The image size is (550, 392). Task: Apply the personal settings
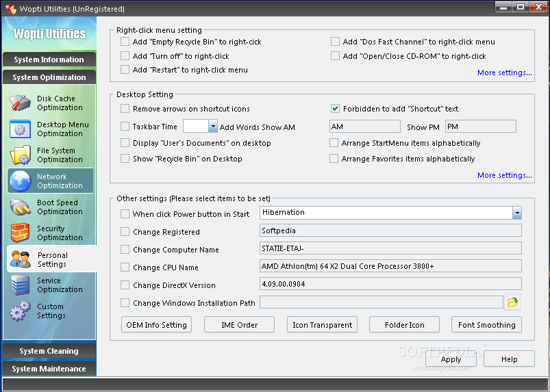click(451, 359)
